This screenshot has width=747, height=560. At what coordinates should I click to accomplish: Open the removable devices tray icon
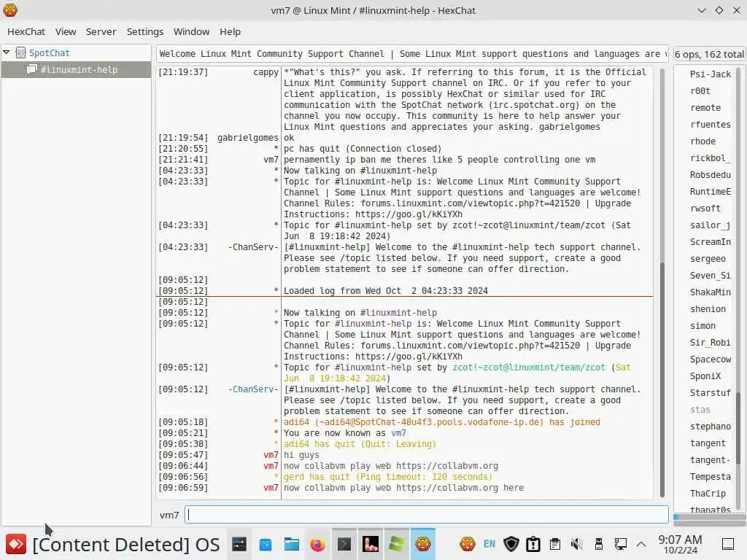[599, 544]
